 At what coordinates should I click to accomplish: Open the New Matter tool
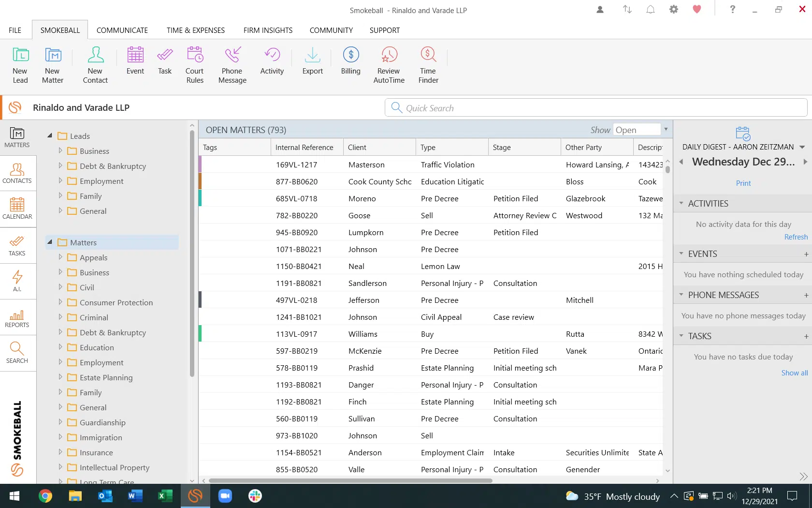coord(52,64)
